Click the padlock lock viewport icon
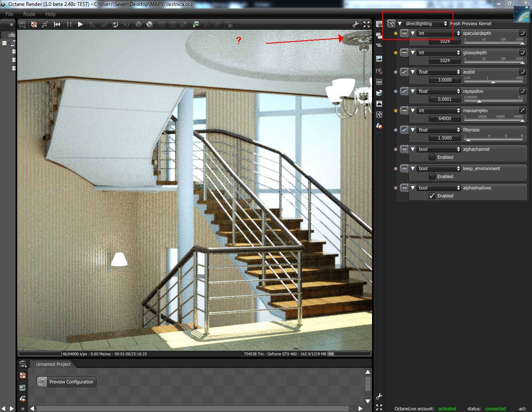The image size is (532, 412). pyautogui.click(x=230, y=24)
